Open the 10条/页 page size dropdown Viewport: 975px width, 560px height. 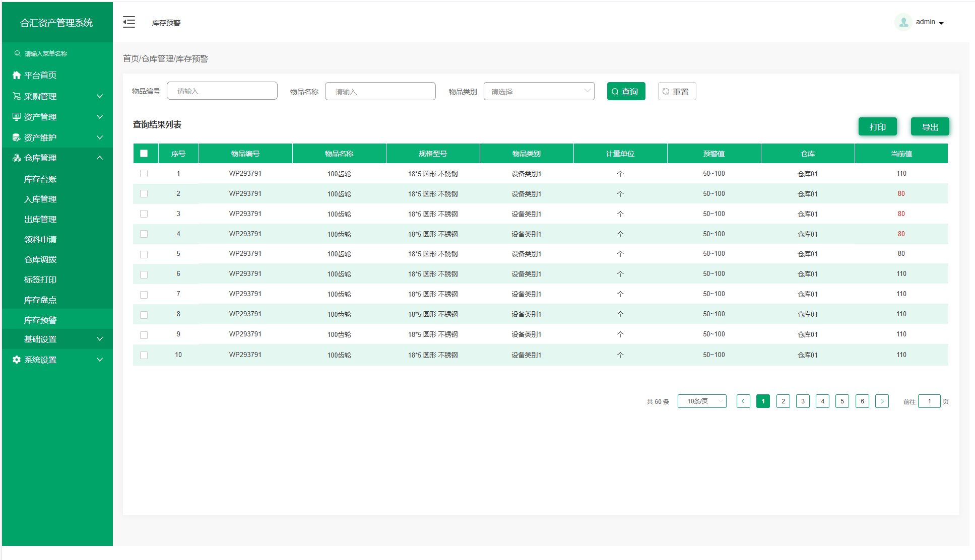(x=701, y=401)
